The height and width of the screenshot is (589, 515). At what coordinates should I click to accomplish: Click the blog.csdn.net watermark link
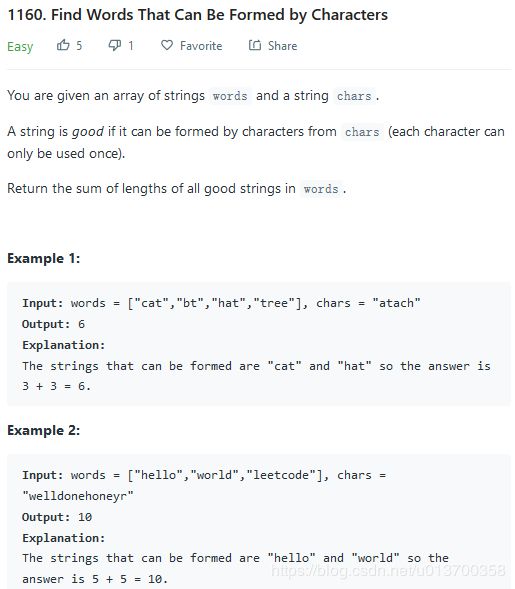[388, 570]
